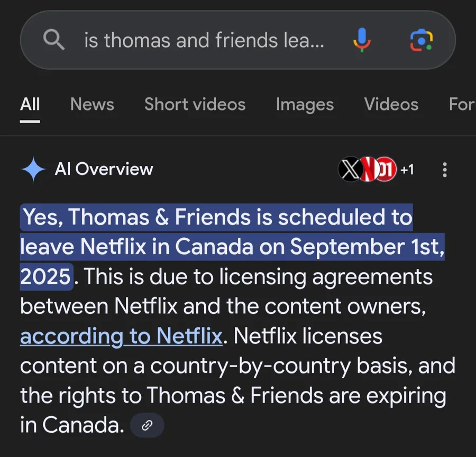Open the link chip after 'in Canada.'
Viewport: 476px width, 457px height.
(x=147, y=425)
